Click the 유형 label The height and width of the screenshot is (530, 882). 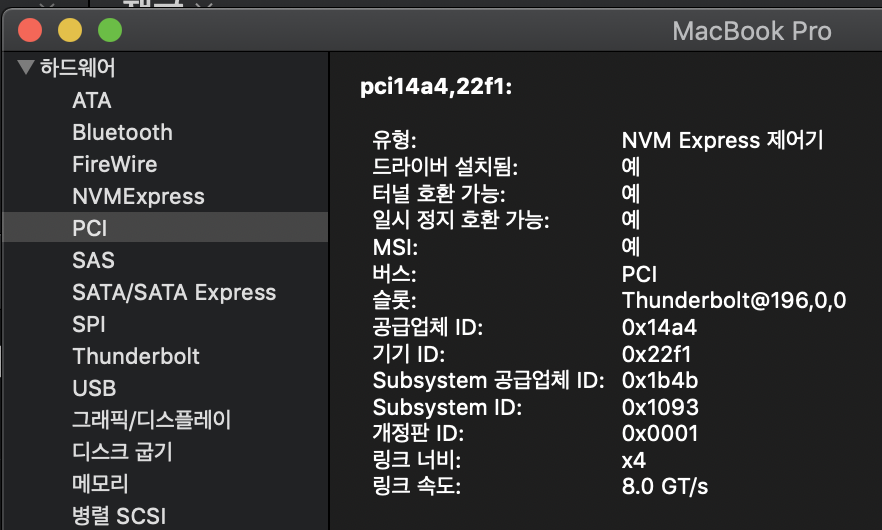394,140
